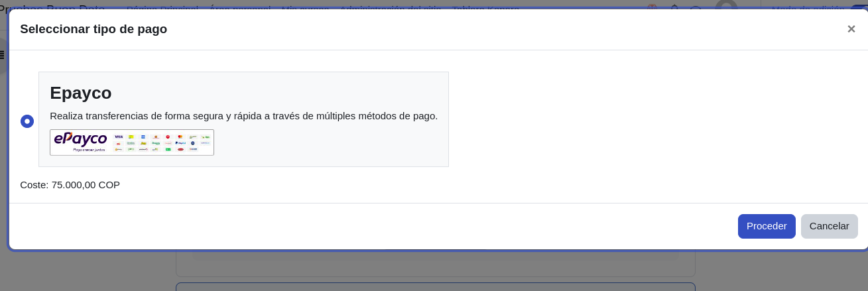Viewport: 868px width, 291px height.
Task: Click the Mastercard icon in the banner
Action: pyautogui.click(x=180, y=137)
